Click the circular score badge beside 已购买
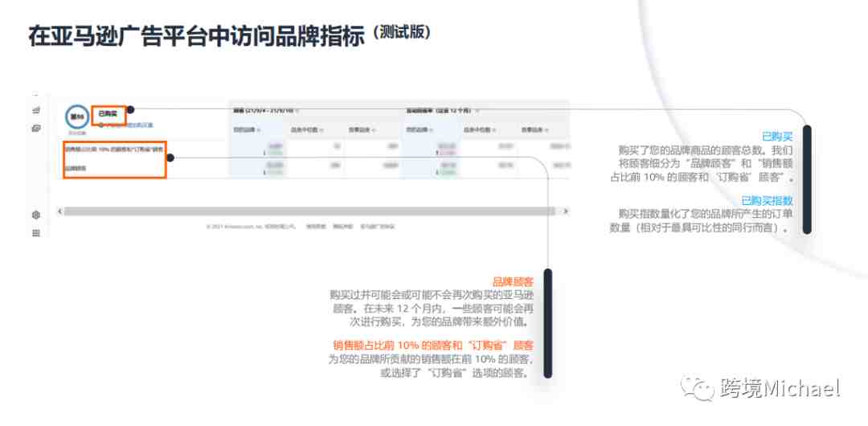Image resolution: width=868 pixels, height=426 pixels. point(76,117)
